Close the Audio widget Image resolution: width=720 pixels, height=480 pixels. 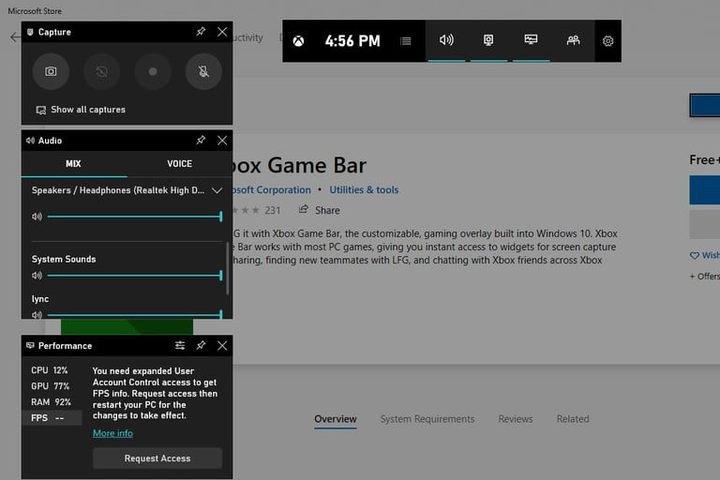[222, 140]
